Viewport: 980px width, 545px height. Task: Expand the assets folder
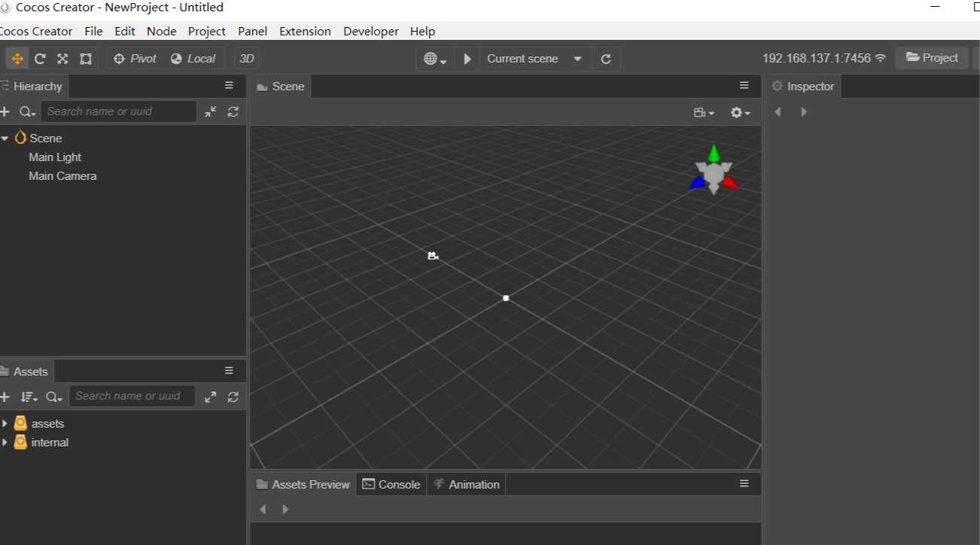(x=5, y=424)
